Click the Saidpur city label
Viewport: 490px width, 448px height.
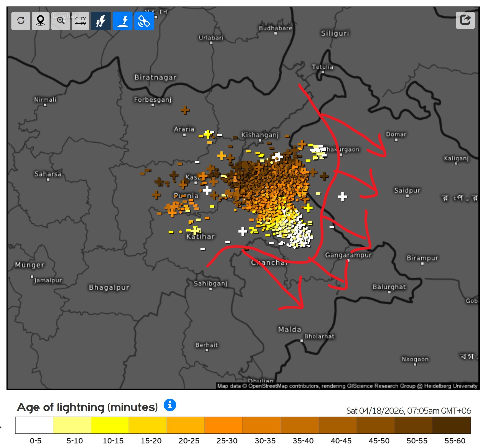pyautogui.click(x=407, y=190)
